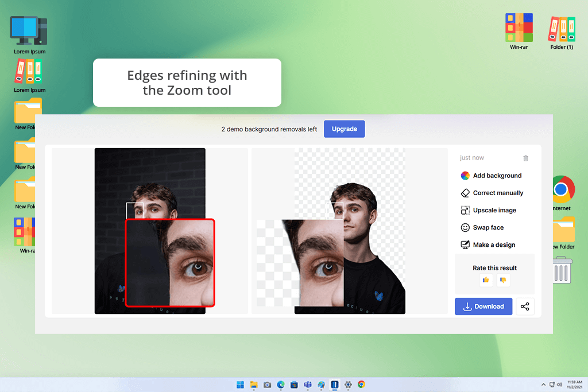This screenshot has width=588, height=392.
Task: Open Settings gear in the taskbar
Action: [348, 385]
